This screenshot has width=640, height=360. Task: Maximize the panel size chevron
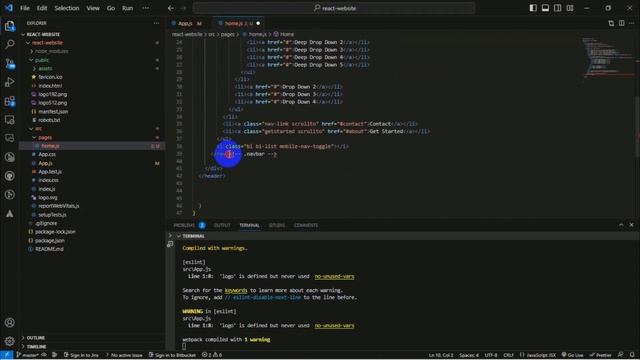[x=621, y=225]
